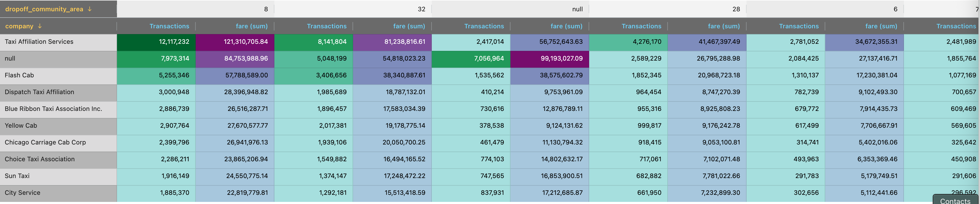Select the Flash Cab row label
Image resolution: width=980 pixels, height=204 pixels.
19,75
